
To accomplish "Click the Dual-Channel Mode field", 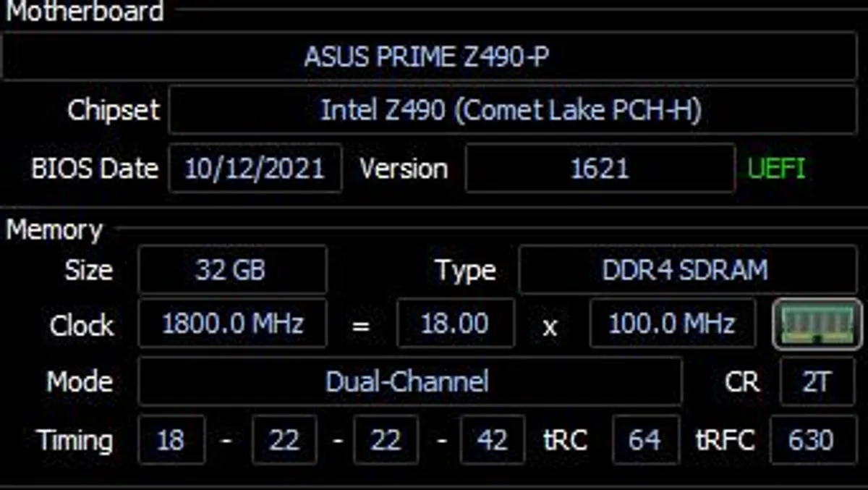I will tap(409, 381).
